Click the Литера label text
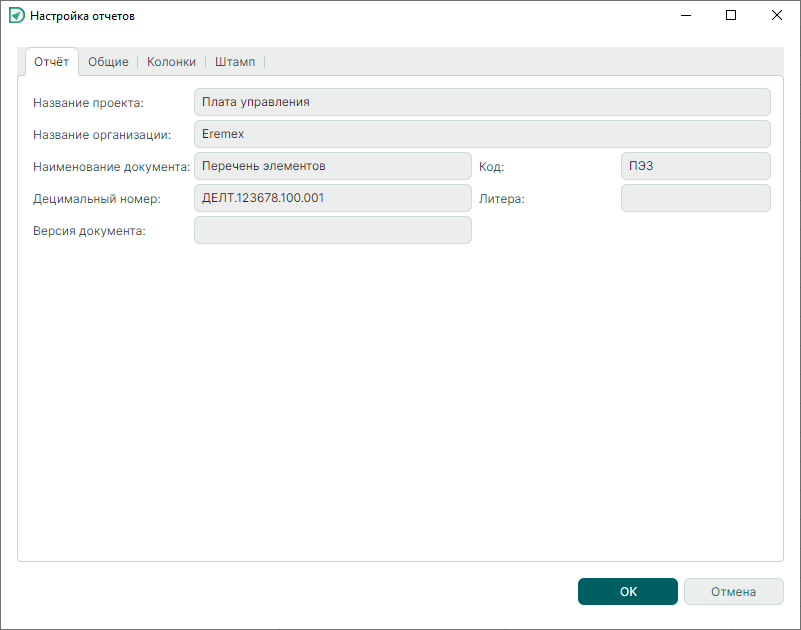Screen dimensions: 801x630 coord(502,199)
